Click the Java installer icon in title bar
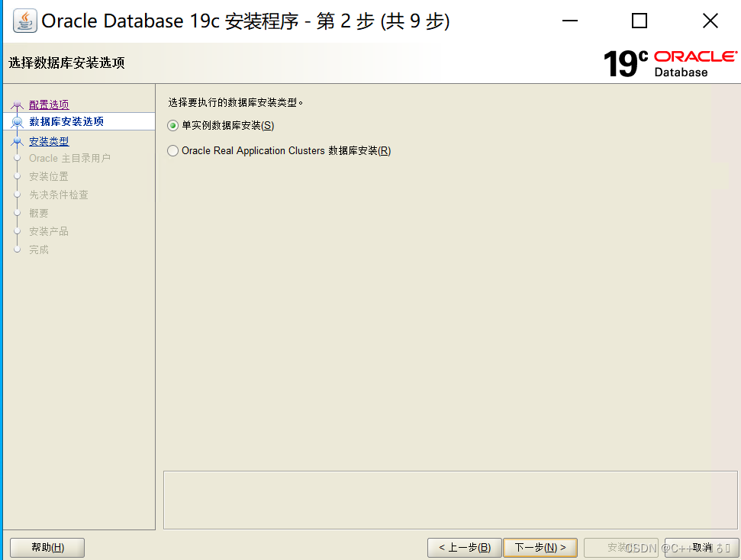 [x=24, y=21]
